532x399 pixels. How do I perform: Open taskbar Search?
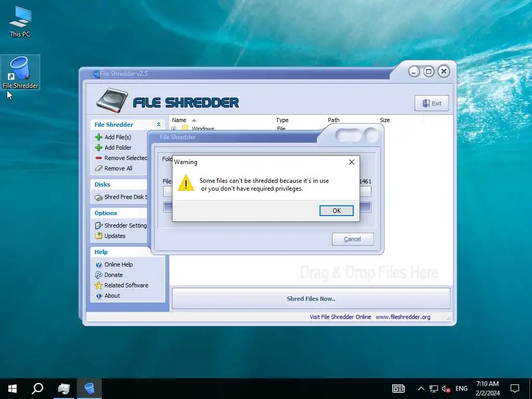click(x=37, y=389)
